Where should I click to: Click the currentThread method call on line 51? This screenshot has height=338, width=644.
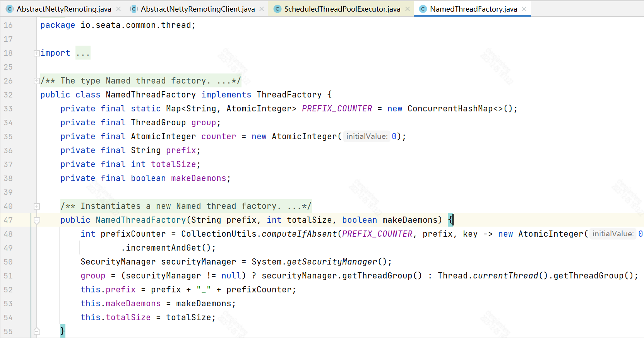click(505, 276)
